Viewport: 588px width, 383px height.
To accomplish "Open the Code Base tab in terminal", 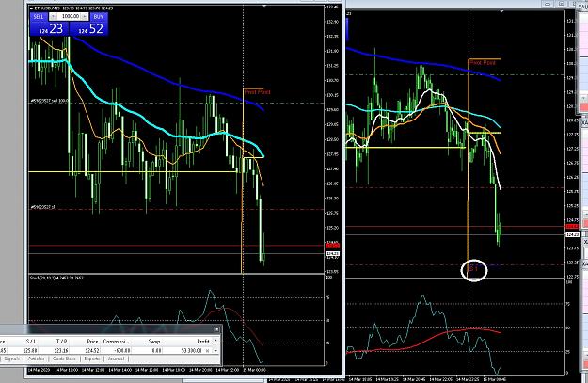I will pos(64,359).
